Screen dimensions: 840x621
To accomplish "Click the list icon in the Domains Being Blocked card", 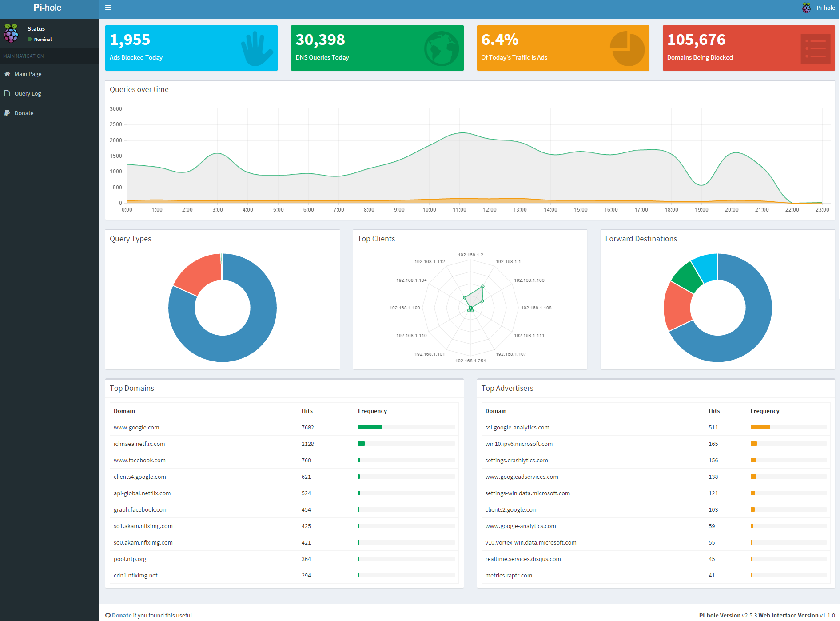I will (816, 48).
